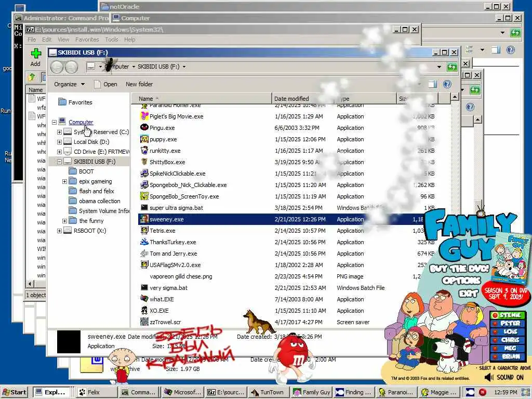Select the ShittyBox.exe icon
The width and height of the screenshot is (532, 399).
[x=144, y=162]
